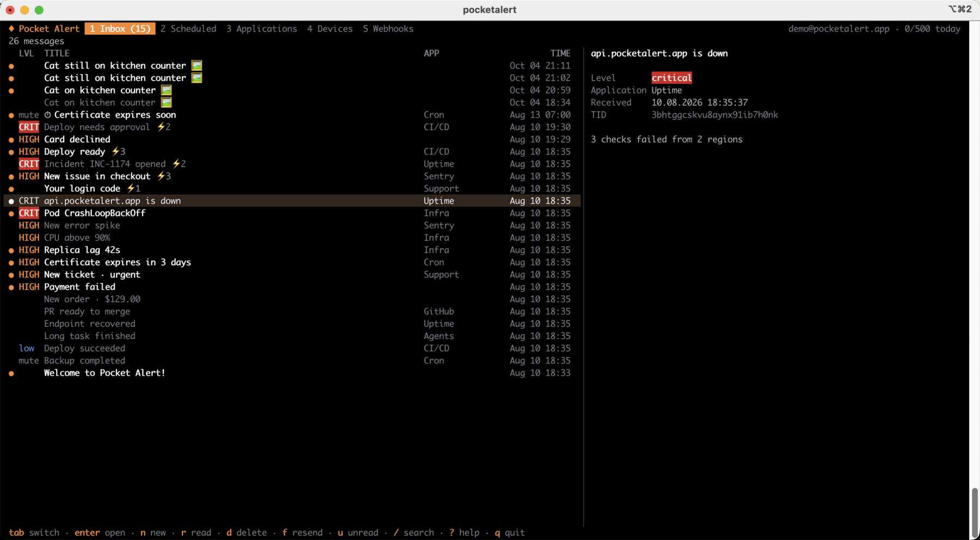Screen dimensions: 980x540
Task: Click the APP column header
Action: point(432,53)
